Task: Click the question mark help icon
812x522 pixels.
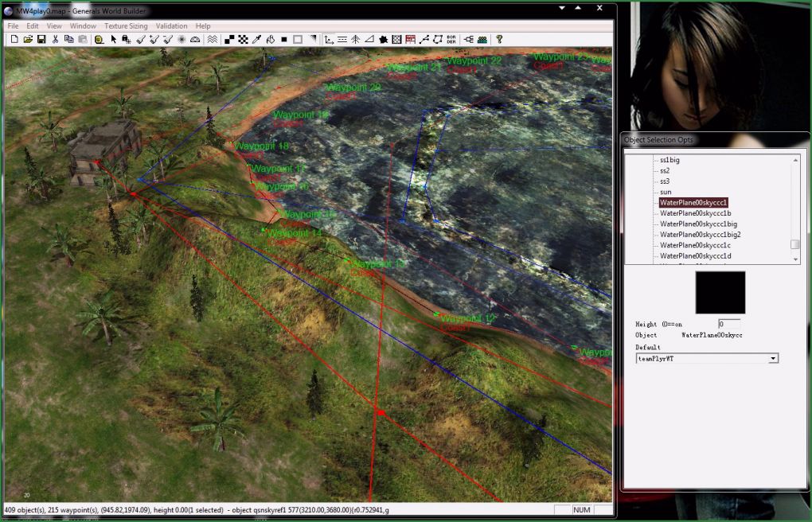Action: click(x=499, y=39)
